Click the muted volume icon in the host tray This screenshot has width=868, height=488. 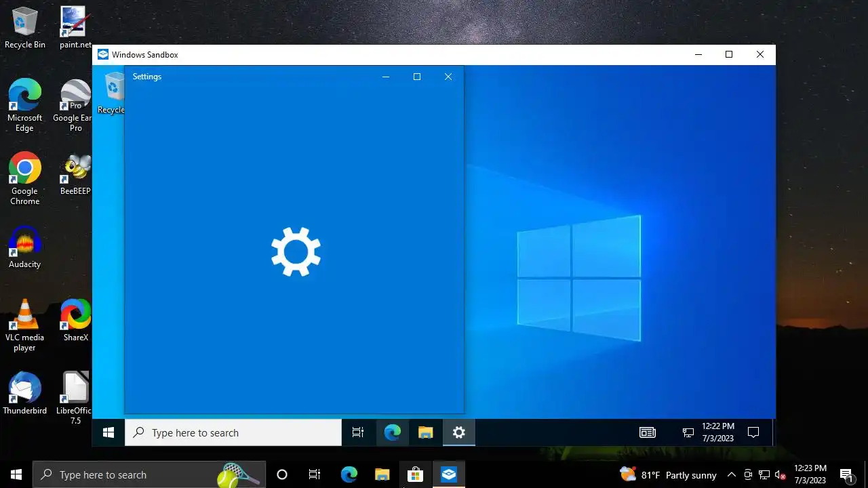click(x=780, y=474)
